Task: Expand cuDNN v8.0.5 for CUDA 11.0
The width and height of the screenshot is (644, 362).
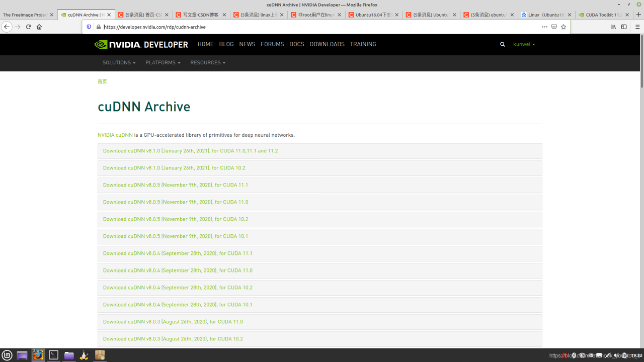Action: (x=319, y=202)
